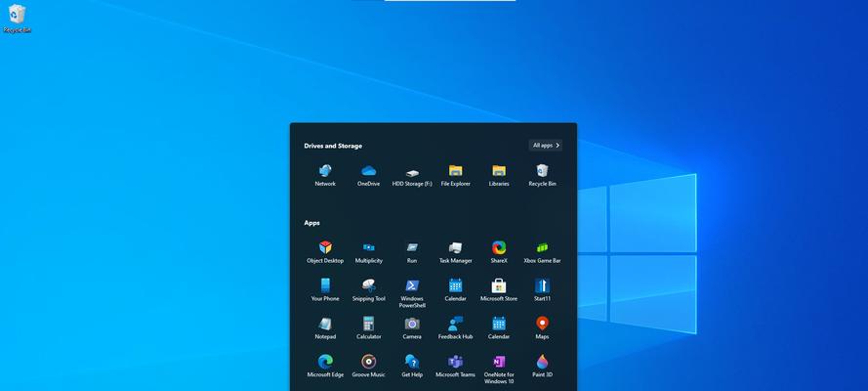This screenshot has height=391, width=868.
Task: Open Calendar next to Feedback Hub
Action: coord(499,328)
